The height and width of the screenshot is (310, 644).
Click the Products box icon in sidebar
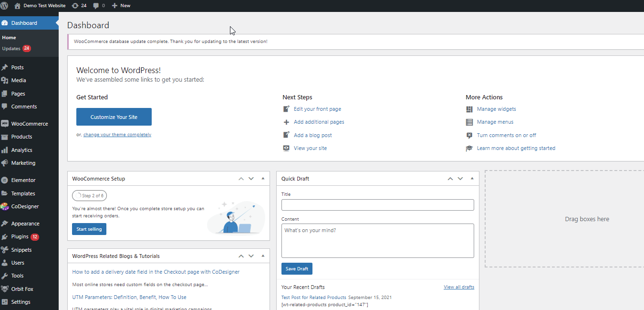(x=5, y=137)
